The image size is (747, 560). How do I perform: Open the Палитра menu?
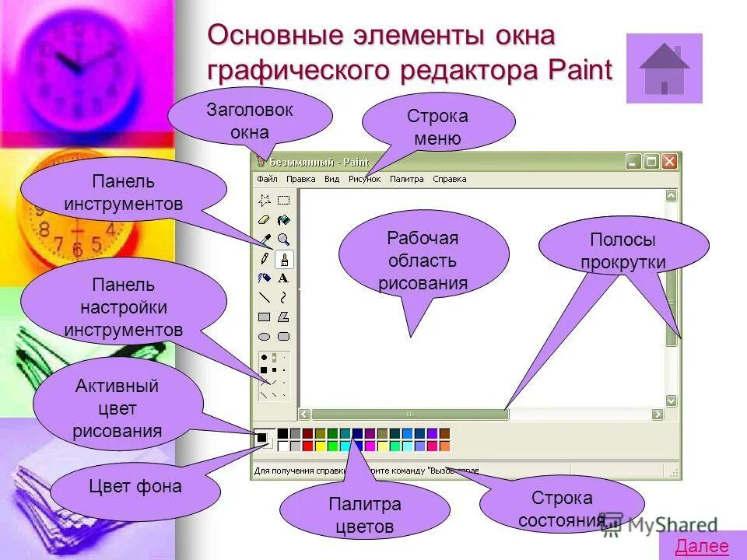point(406,179)
